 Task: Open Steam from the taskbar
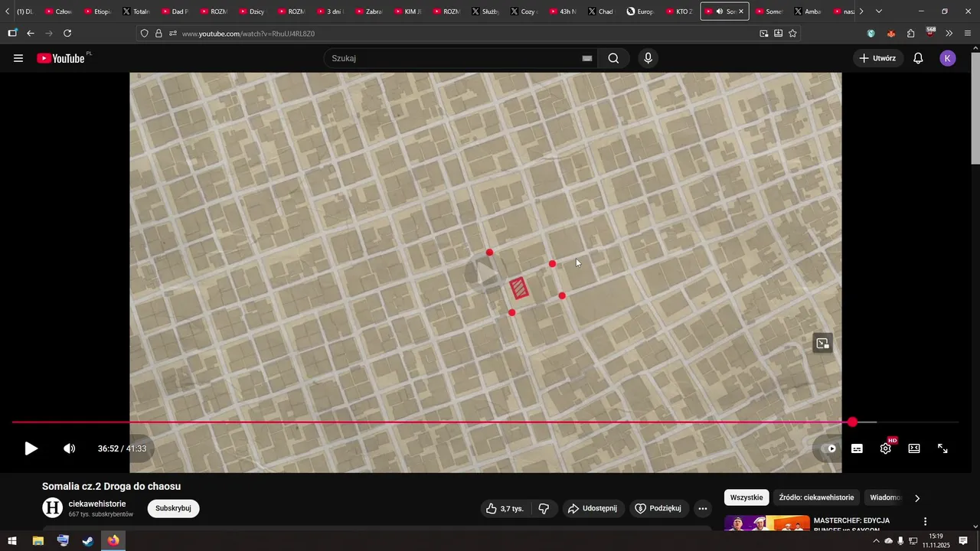coord(88,541)
